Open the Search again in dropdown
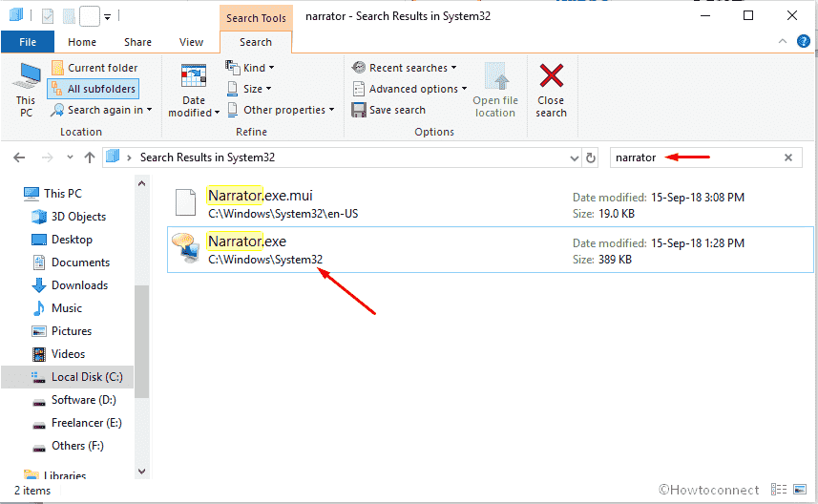 (101, 110)
